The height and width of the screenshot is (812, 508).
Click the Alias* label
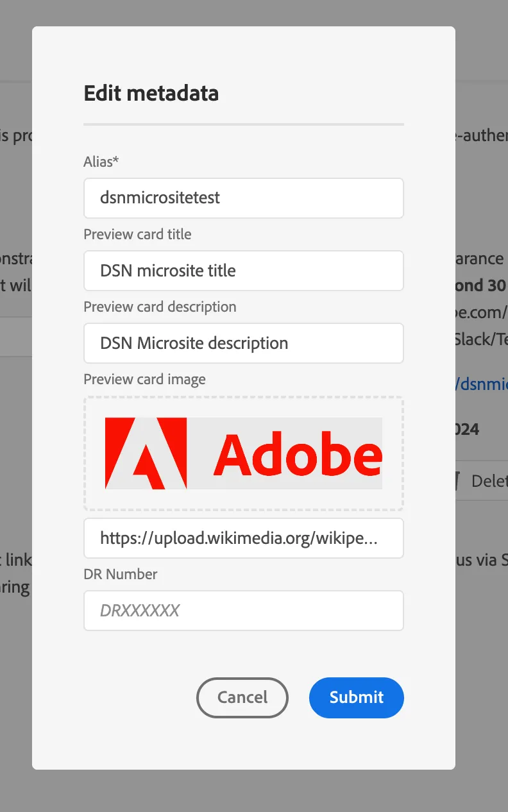coord(101,162)
